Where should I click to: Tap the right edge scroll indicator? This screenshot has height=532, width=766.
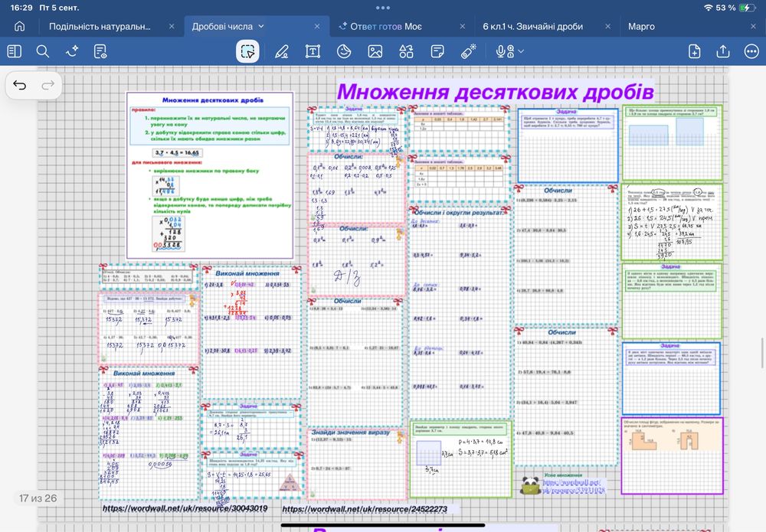pyautogui.click(x=762, y=352)
